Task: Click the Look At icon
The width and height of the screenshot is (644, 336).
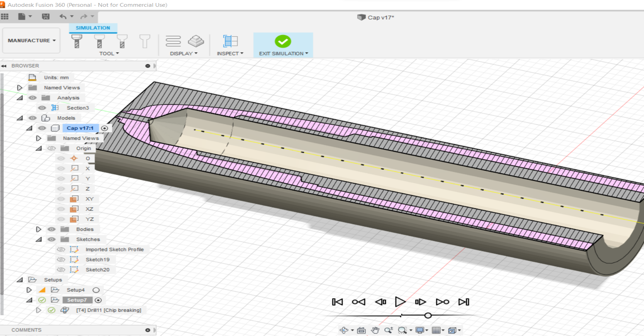Action: pos(361,330)
